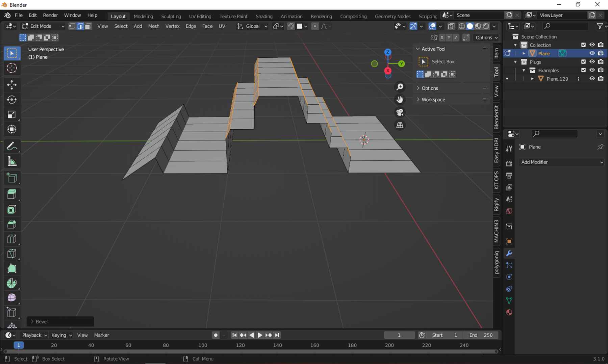
Task: Open the Global transform orientation dropdown
Action: pos(252,26)
